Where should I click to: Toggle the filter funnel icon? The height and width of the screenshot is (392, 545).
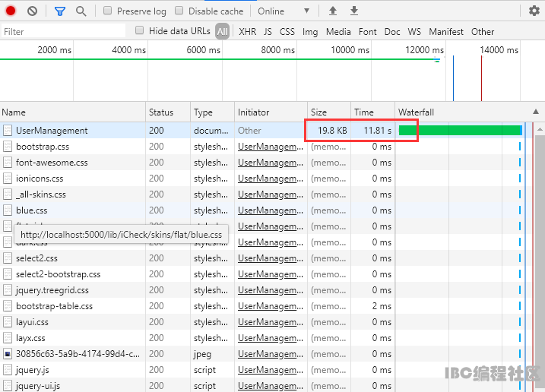(x=60, y=11)
